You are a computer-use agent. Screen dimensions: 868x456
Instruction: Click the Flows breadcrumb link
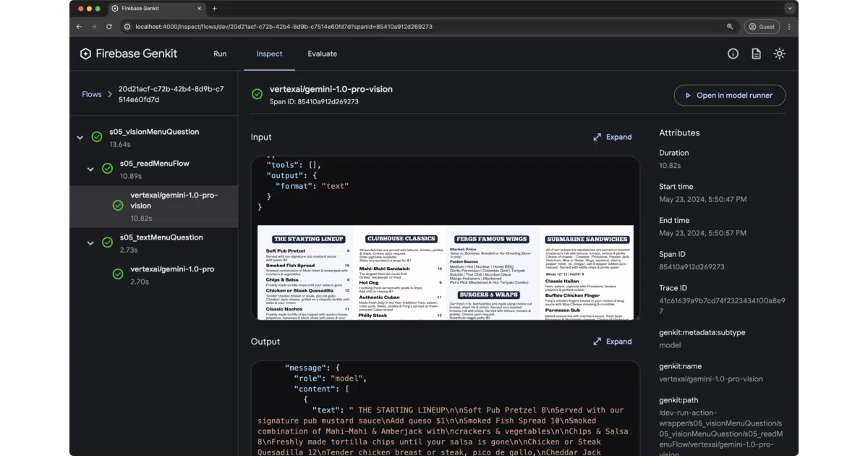[92, 94]
